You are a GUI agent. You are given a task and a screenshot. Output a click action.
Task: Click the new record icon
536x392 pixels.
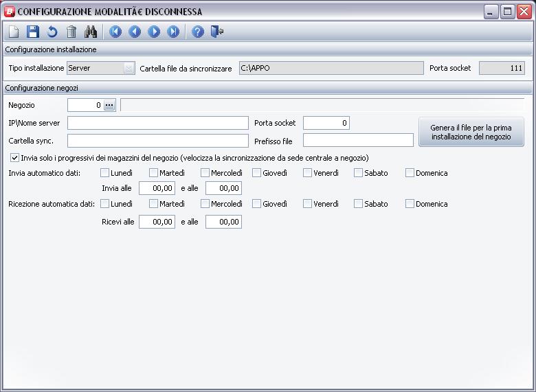pos(14,32)
